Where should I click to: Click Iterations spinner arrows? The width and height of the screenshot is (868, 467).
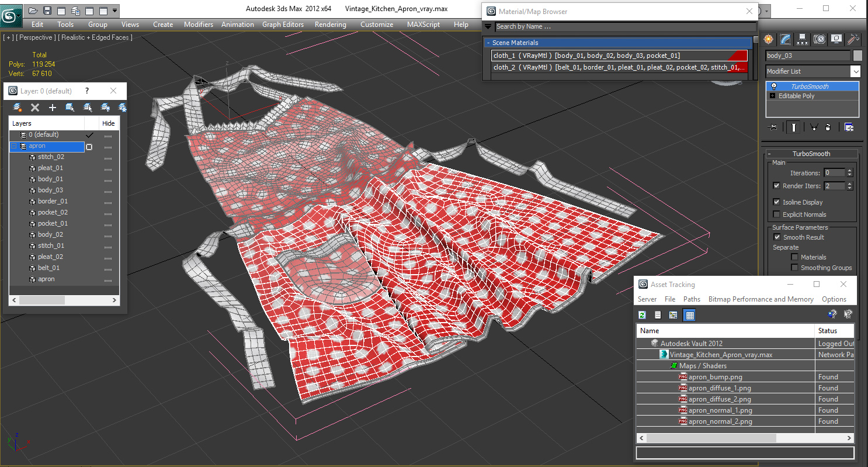tap(849, 173)
